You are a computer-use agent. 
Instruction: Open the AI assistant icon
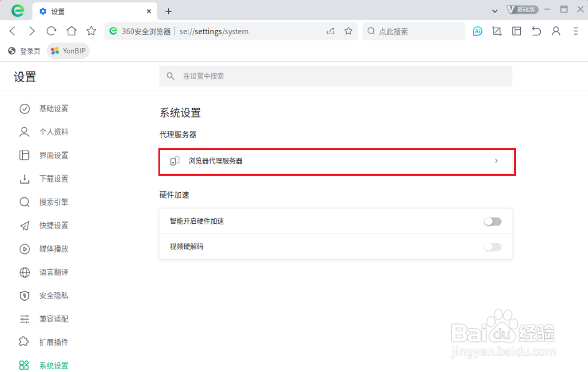point(478,31)
